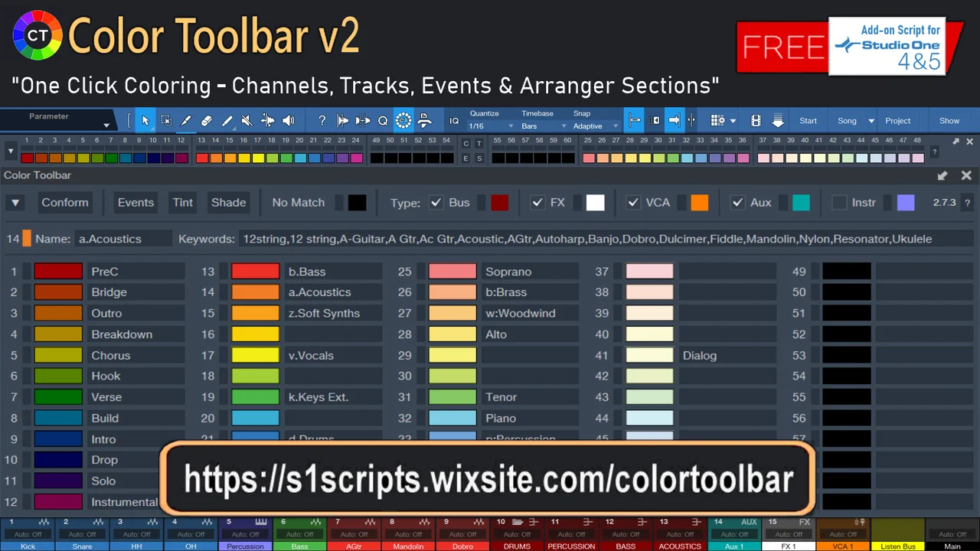Image resolution: width=980 pixels, height=551 pixels.
Task: Uncheck the Aux type checkbox
Action: pyautogui.click(x=737, y=203)
